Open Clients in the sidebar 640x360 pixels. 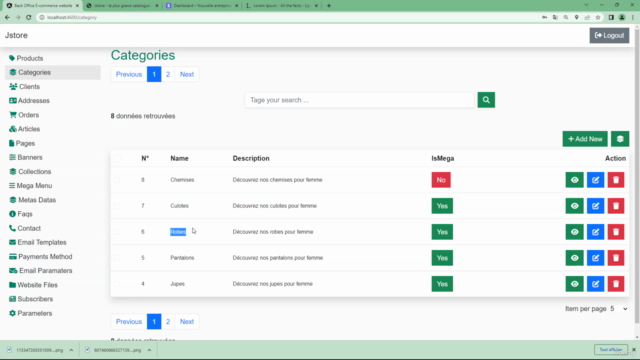click(x=24, y=87)
